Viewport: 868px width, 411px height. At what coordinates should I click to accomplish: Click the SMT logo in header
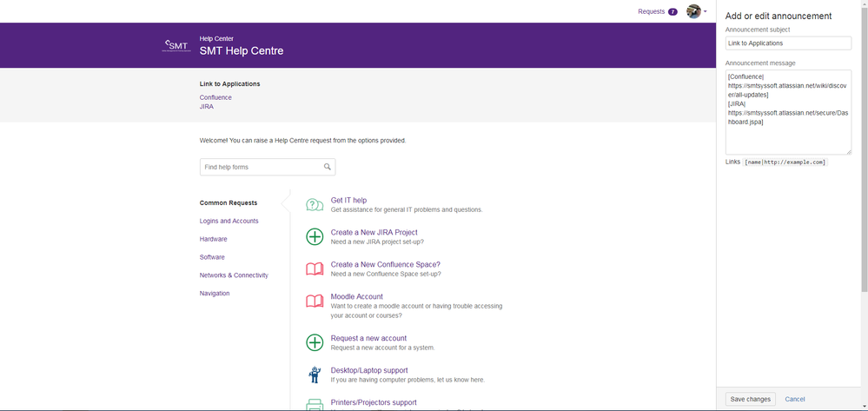click(x=176, y=45)
